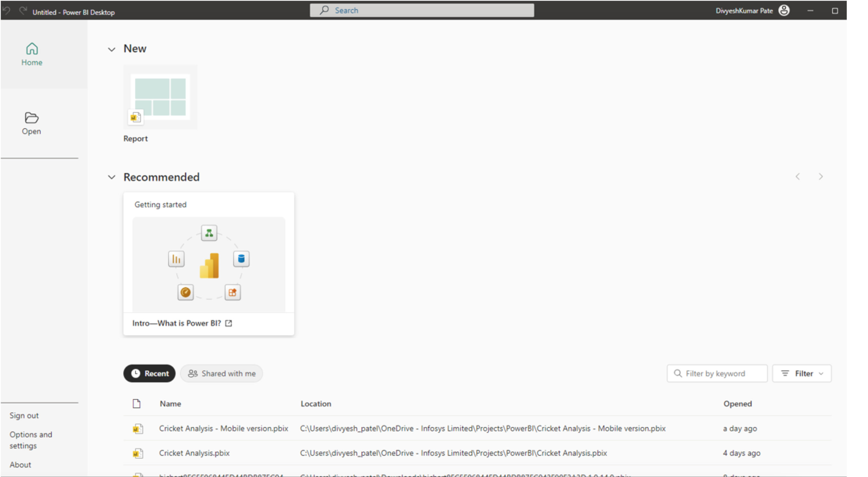Select Open in the sidebar
This screenshot has height=477, width=868.
coord(31,124)
